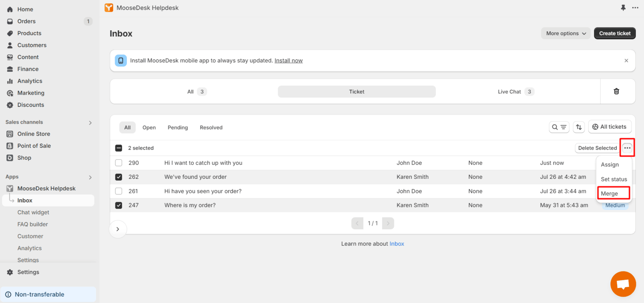Image resolution: width=644 pixels, height=303 pixels.
Task: Click the three-dot bulk actions button
Action: coord(627,148)
